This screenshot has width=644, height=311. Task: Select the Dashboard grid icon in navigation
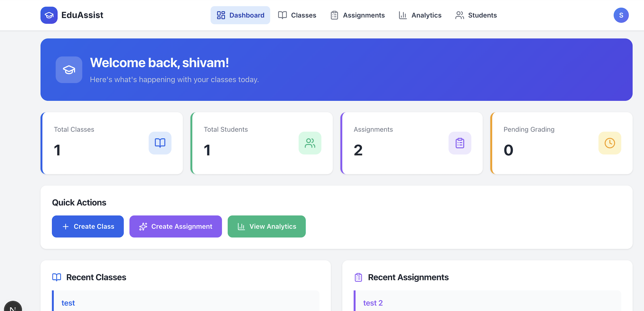pos(221,15)
